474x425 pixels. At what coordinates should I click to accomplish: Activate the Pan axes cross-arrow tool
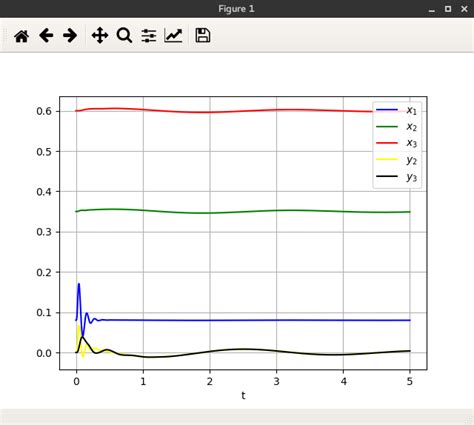[x=100, y=35]
